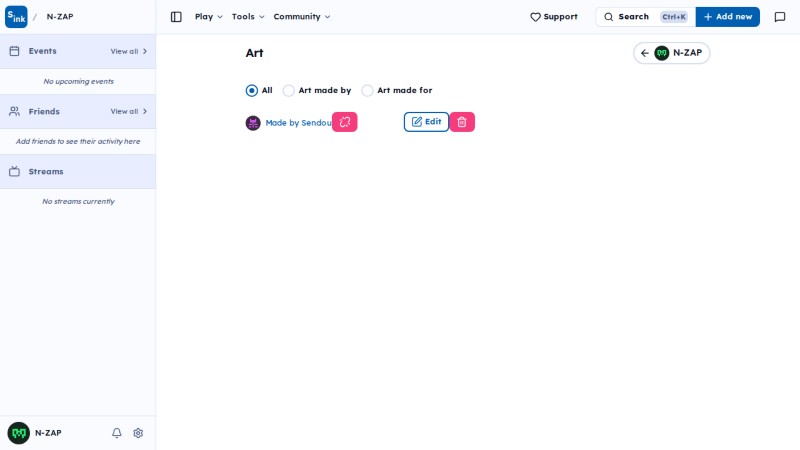Click the Search box
Image resolution: width=800 pixels, height=450 pixels.
[x=645, y=17]
